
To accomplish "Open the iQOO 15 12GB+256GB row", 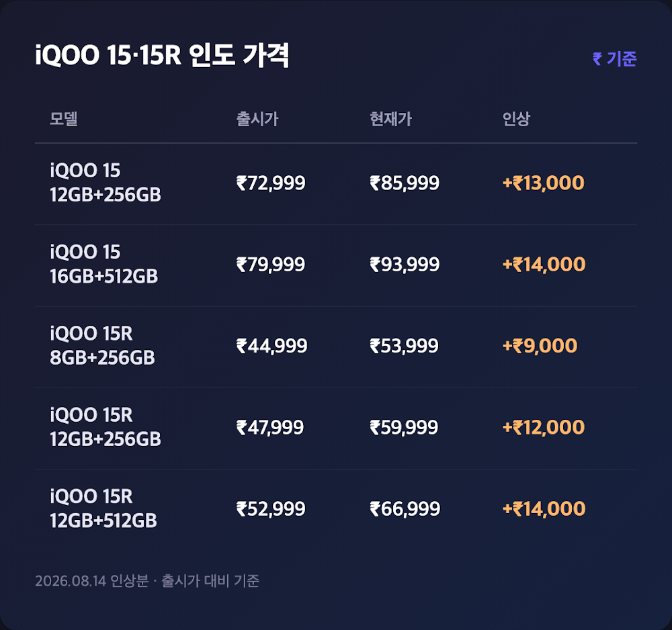I will (336, 184).
